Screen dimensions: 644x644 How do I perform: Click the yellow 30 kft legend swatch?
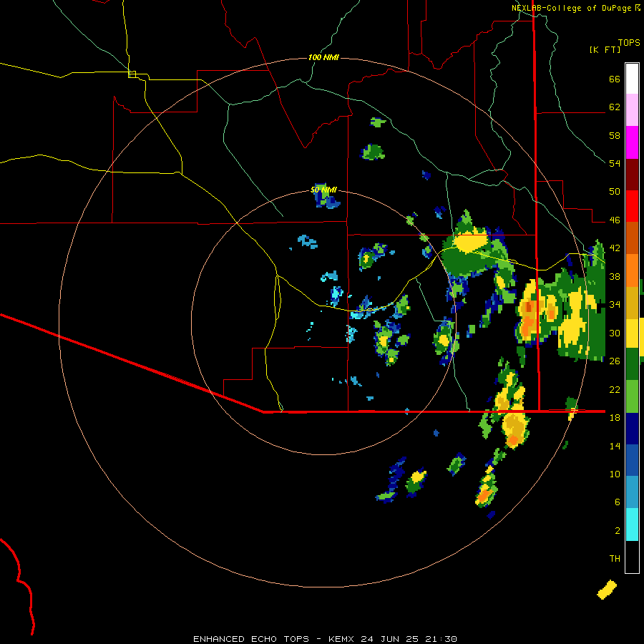632,333
